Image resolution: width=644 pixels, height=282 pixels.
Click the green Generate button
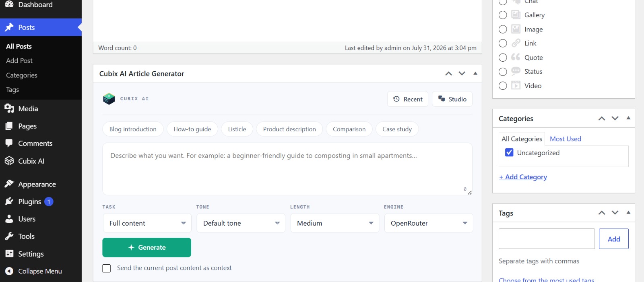pyautogui.click(x=147, y=247)
